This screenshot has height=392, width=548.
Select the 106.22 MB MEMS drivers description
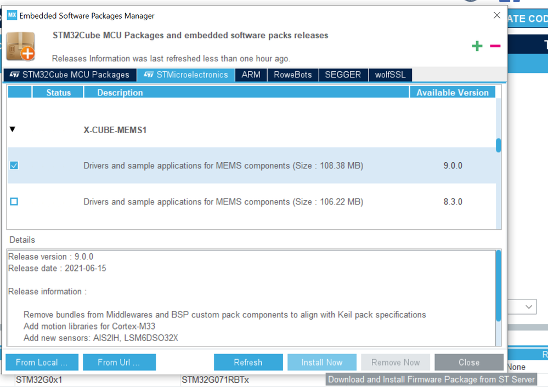pyautogui.click(x=223, y=202)
